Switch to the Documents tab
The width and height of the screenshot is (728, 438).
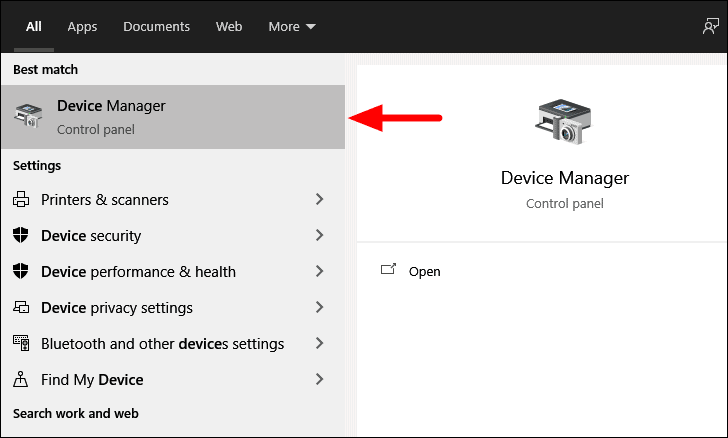(x=156, y=26)
